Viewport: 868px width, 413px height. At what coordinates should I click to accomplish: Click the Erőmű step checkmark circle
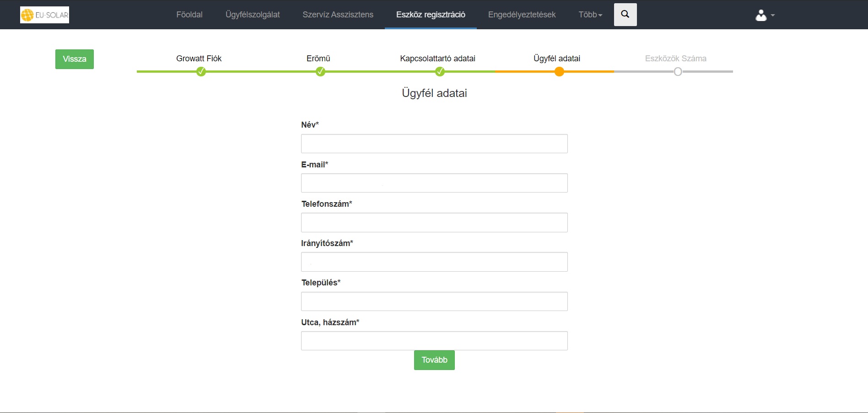pyautogui.click(x=320, y=72)
